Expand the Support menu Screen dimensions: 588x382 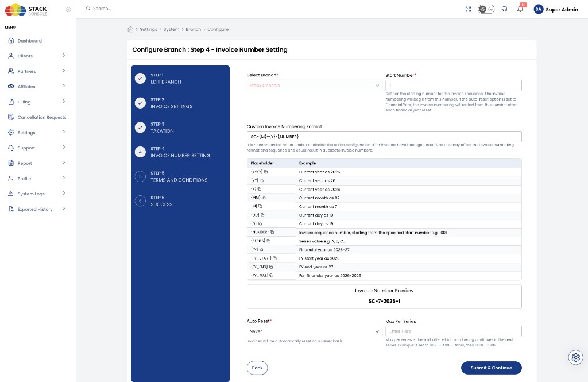tap(37, 148)
